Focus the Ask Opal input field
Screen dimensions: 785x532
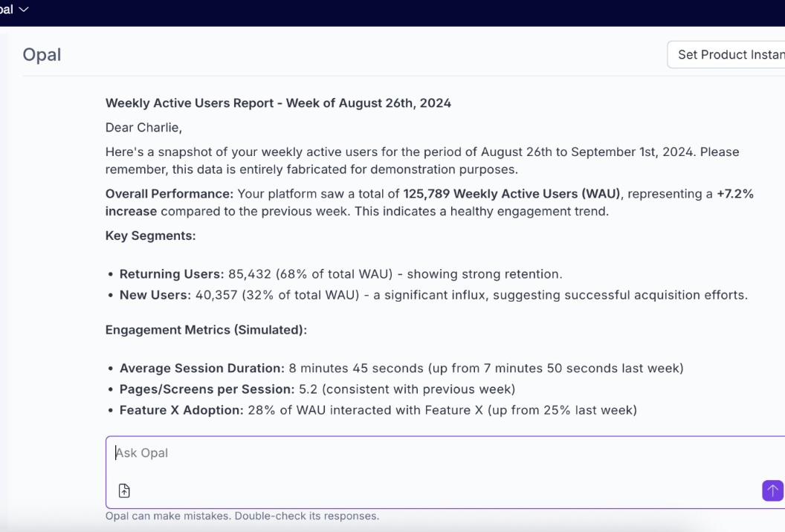coord(439,453)
